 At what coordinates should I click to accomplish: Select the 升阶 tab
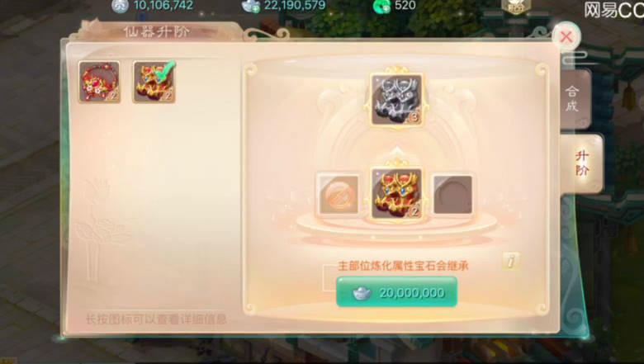point(581,163)
